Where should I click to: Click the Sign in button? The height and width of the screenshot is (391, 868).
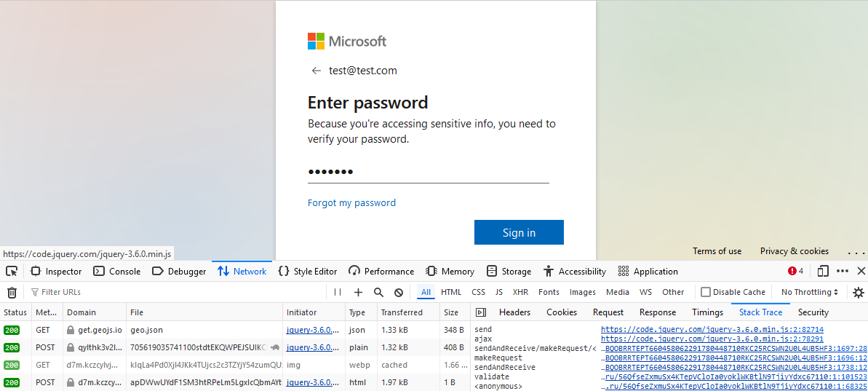(x=519, y=232)
